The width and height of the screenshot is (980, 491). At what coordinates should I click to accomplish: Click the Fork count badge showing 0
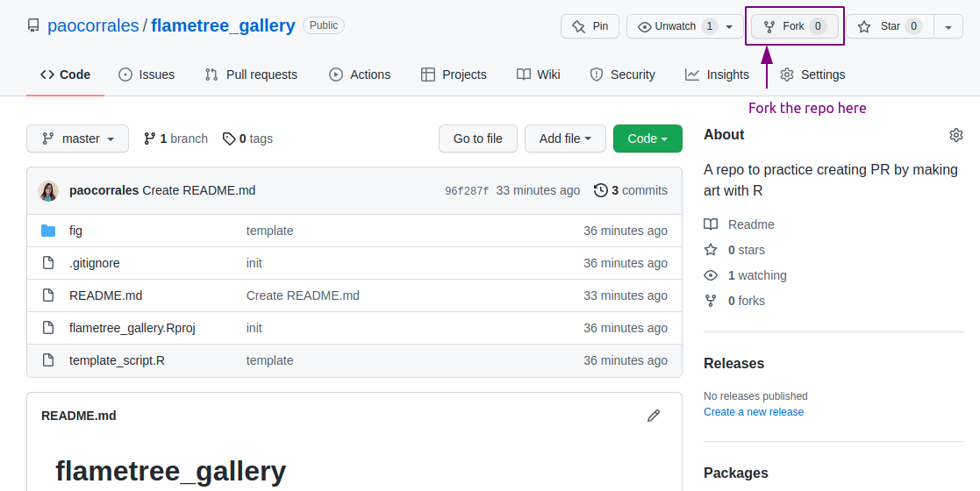818,26
